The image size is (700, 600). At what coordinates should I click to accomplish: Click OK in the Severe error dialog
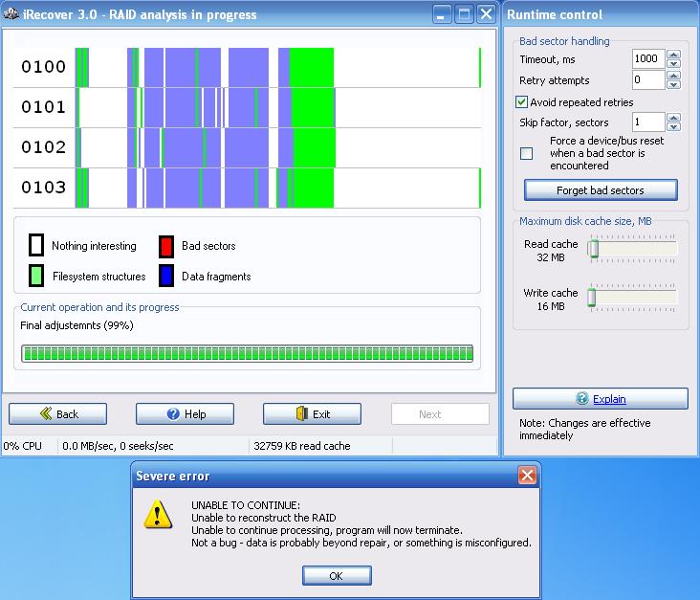337,575
